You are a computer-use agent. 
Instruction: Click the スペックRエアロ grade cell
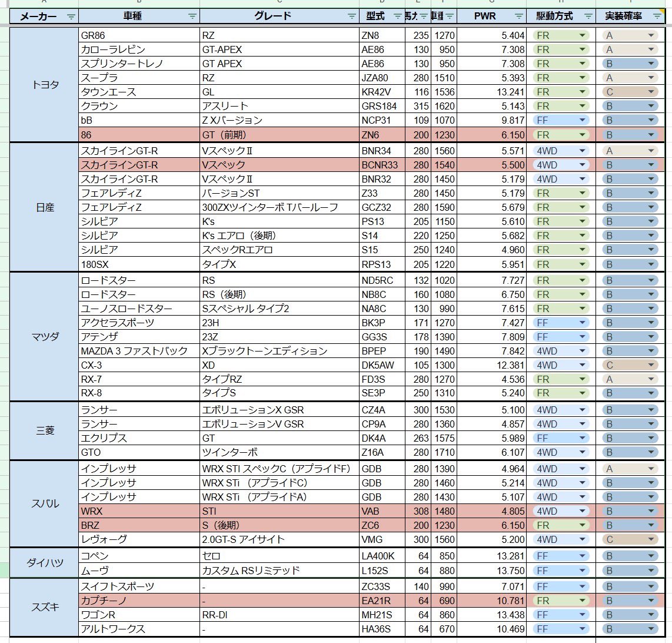coord(280,250)
